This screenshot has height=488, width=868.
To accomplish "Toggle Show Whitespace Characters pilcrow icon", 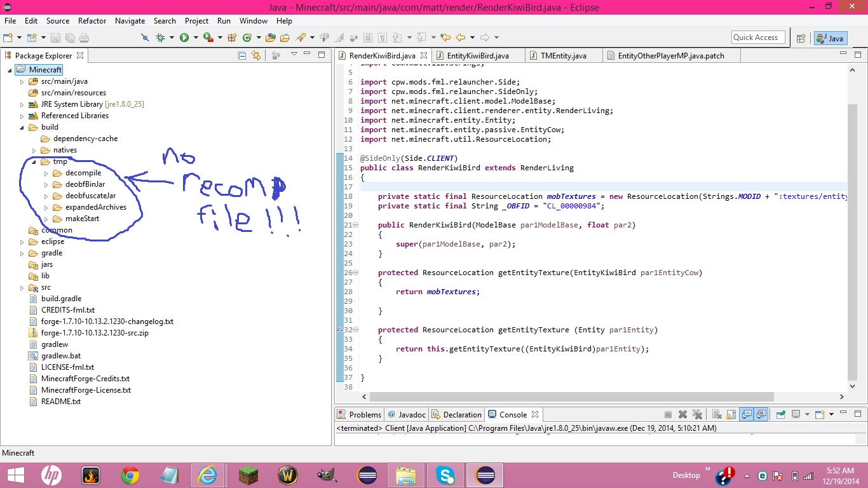I will point(382,37).
